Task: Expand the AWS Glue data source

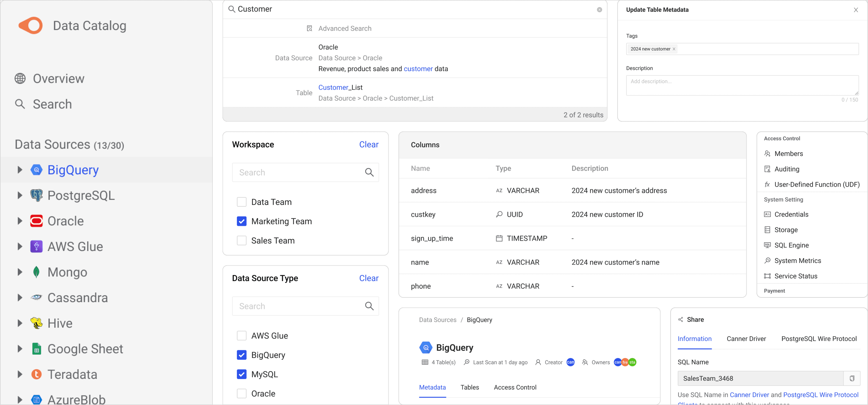Action: click(x=20, y=247)
